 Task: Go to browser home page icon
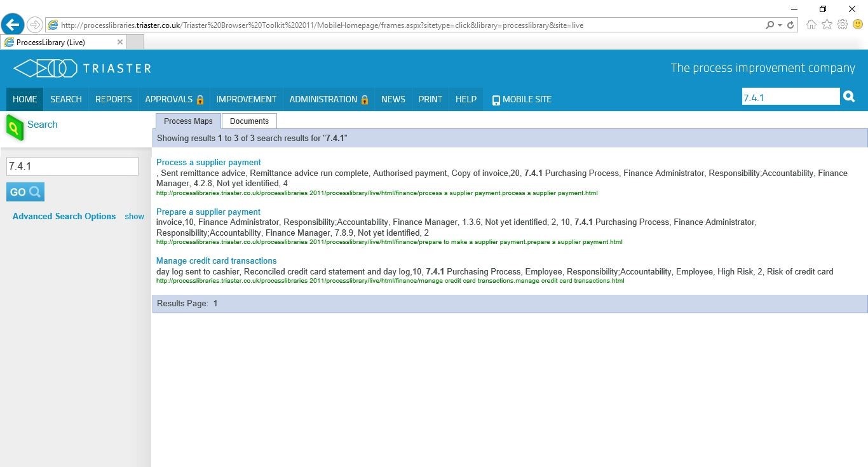[811, 25]
